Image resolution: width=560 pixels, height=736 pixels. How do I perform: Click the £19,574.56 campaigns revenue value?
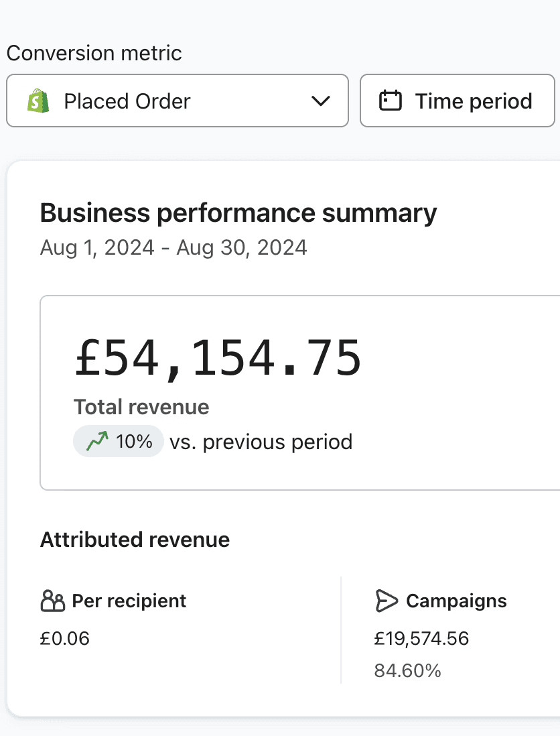(421, 638)
